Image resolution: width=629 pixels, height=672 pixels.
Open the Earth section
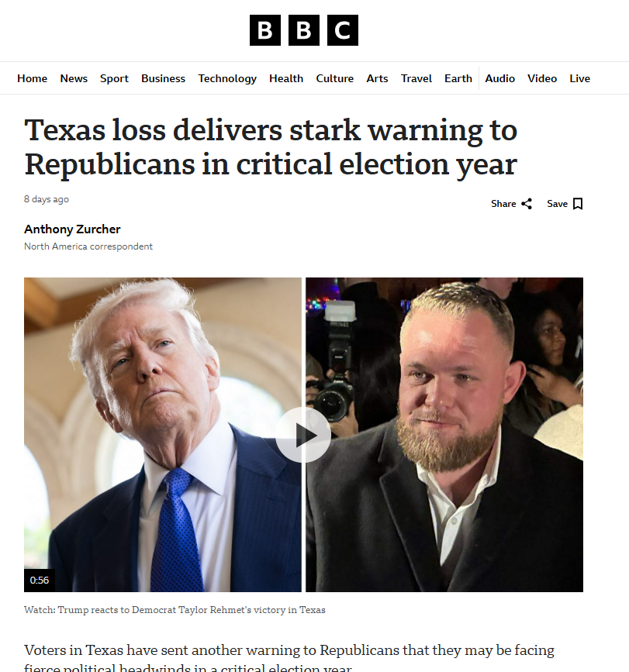pyautogui.click(x=458, y=78)
